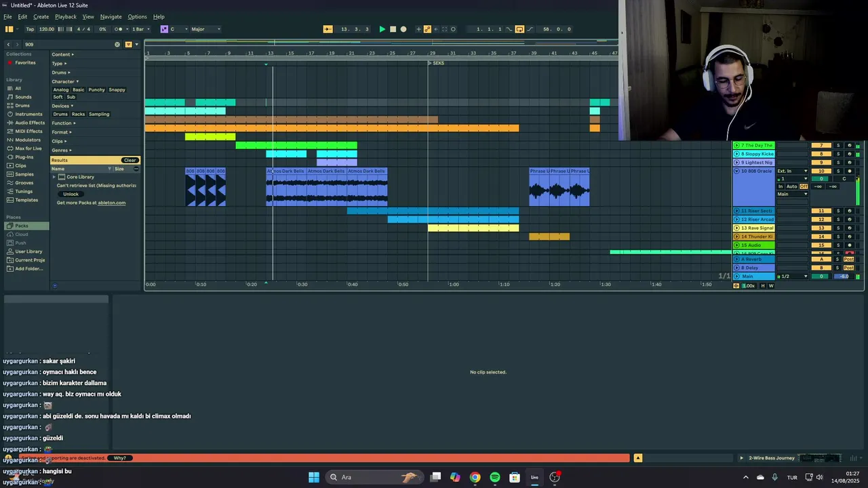Viewport: 868px width, 488px height.
Task: Click the browser filter toggle icon
Action: tap(128, 44)
